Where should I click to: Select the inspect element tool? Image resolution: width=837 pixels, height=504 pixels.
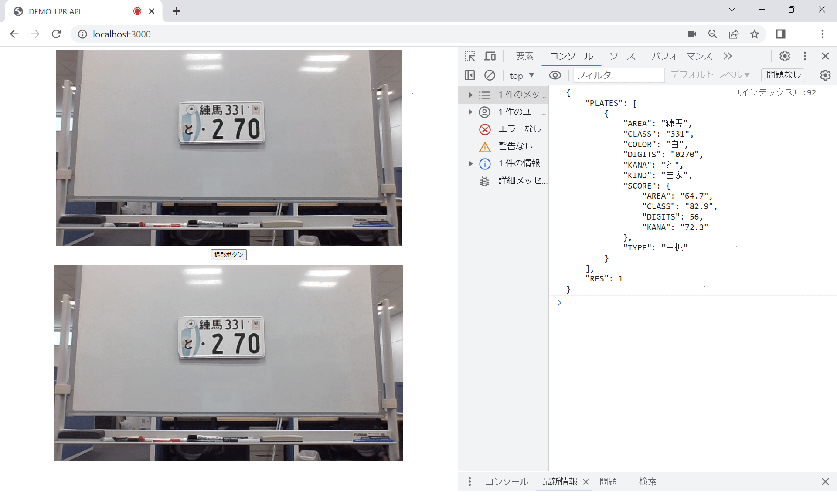click(470, 56)
